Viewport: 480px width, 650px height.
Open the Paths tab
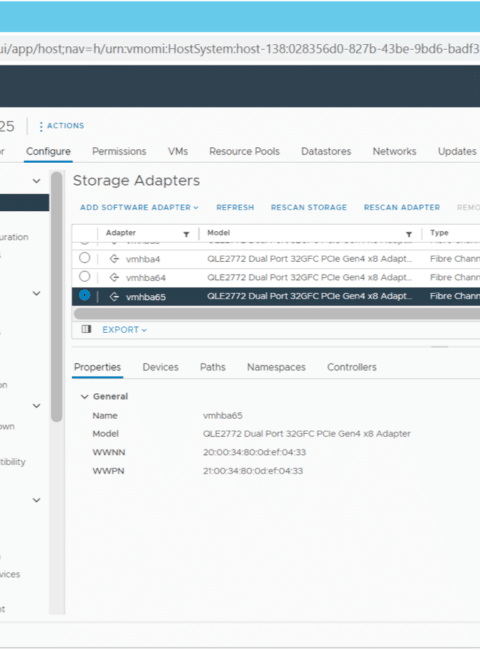pyautogui.click(x=213, y=367)
